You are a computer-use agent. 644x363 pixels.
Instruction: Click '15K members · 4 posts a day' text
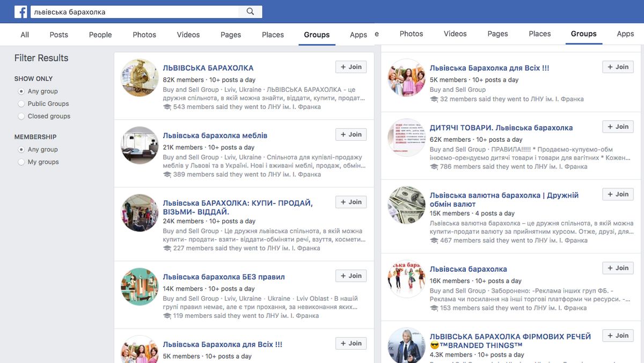pos(472,213)
